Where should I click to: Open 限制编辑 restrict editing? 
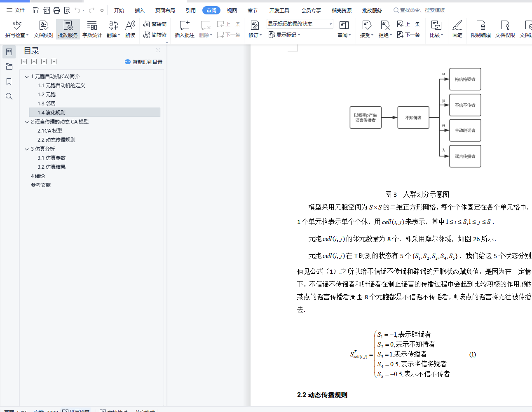[x=481, y=29]
